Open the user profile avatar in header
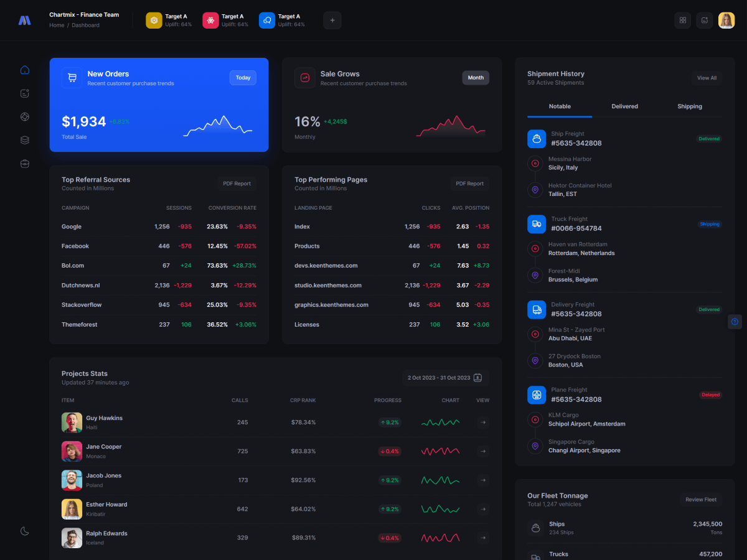The image size is (747, 560). (726, 20)
